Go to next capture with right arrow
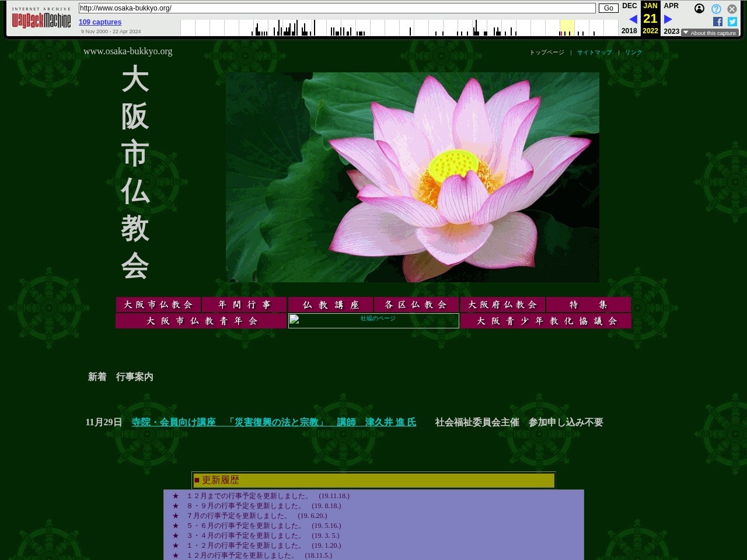 pos(668,19)
